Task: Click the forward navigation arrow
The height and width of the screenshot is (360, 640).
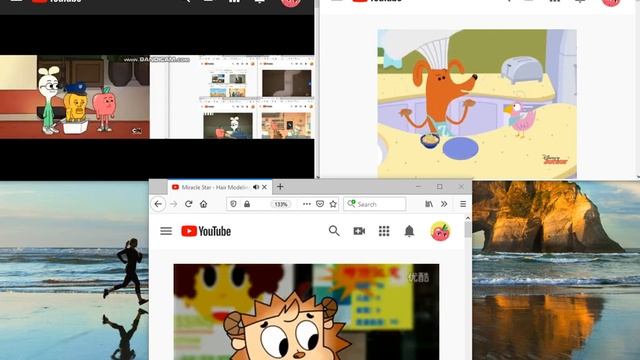Action: click(173, 204)
